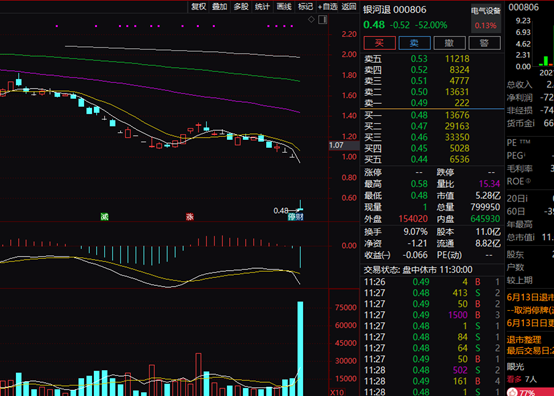Click 返回 to go back
The height and width of the screenshot is (396, 554).
[349, 6]
